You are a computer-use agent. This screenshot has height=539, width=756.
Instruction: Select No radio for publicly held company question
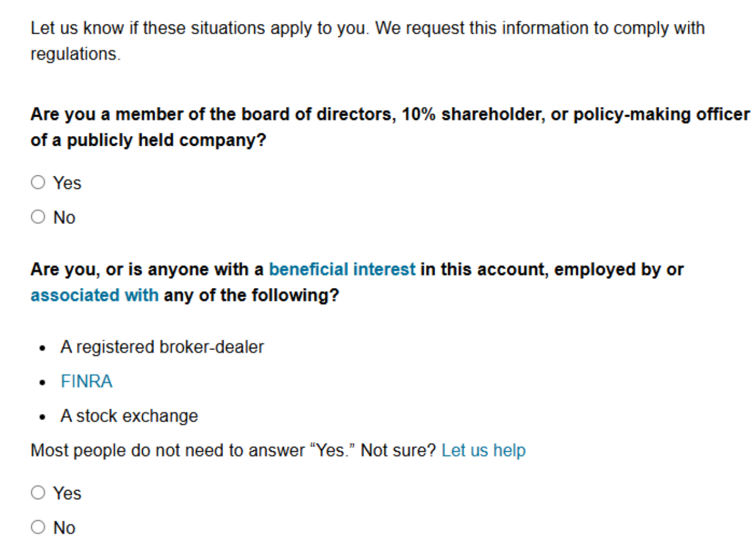[38, 217]
